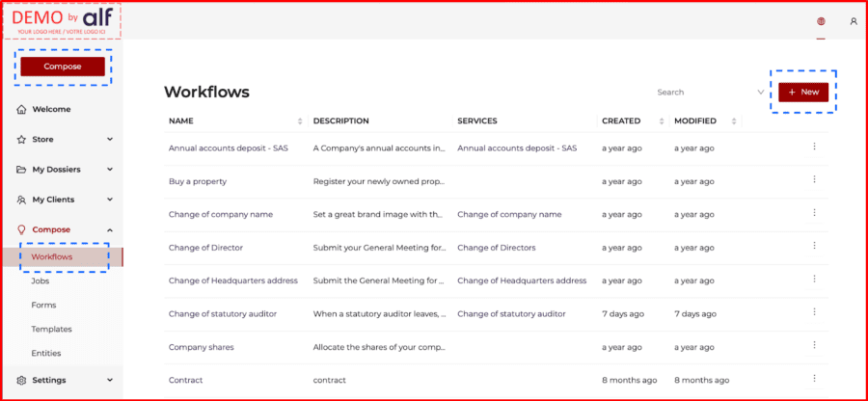Open row menu for Contract workflow
The image size is (868, 401).
[x=814, y=378]
